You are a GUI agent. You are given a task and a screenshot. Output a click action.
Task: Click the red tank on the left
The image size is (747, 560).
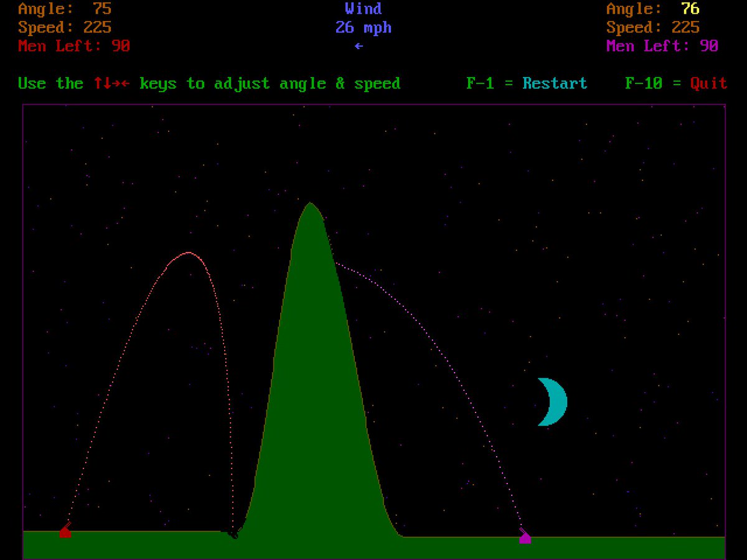[x=65, y=531]
